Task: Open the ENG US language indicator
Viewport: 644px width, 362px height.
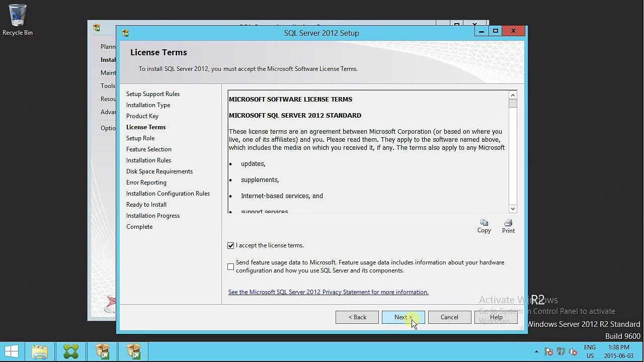Action: tap(590, 351)
